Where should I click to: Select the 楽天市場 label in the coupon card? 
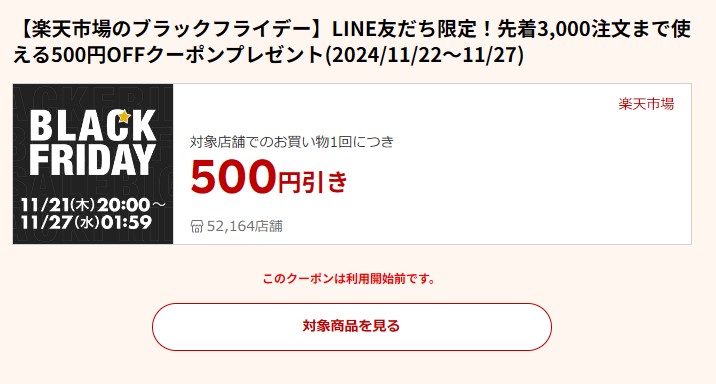(646, 104)
